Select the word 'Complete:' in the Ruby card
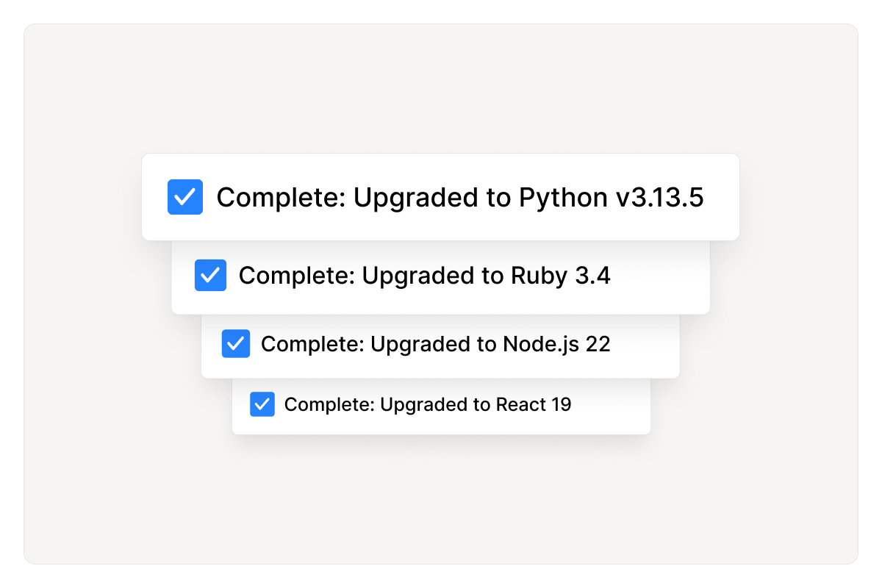The height and width of the screenshot is (588, 882). coord(297,276)
